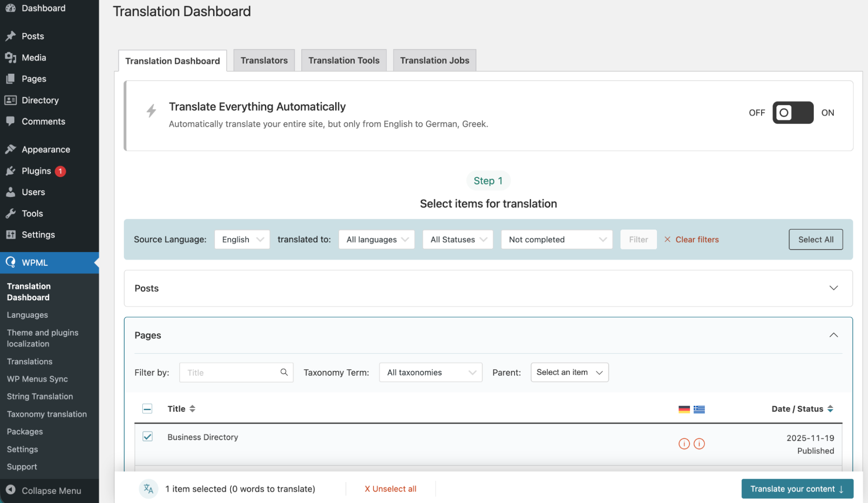The image size is (868, 503).
Task: Open the All Statuses dropdown
Action: (x=458, y=240)
